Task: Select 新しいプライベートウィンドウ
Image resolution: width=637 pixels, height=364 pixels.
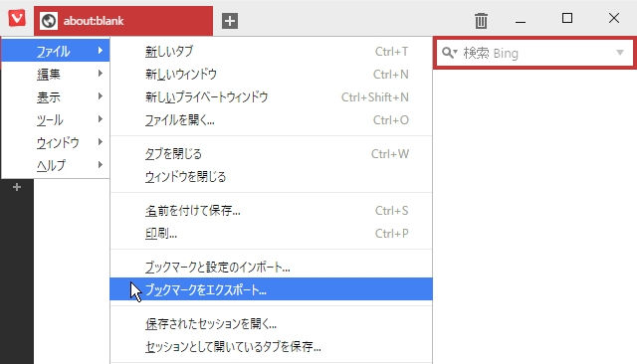Action: [272, 96]
